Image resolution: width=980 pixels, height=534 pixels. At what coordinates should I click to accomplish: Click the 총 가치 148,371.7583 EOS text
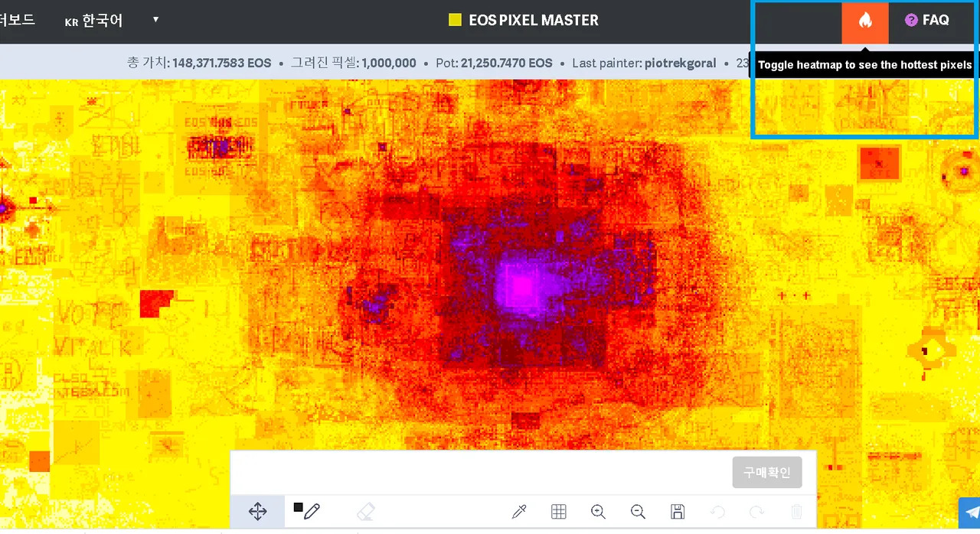pos(199,63)
